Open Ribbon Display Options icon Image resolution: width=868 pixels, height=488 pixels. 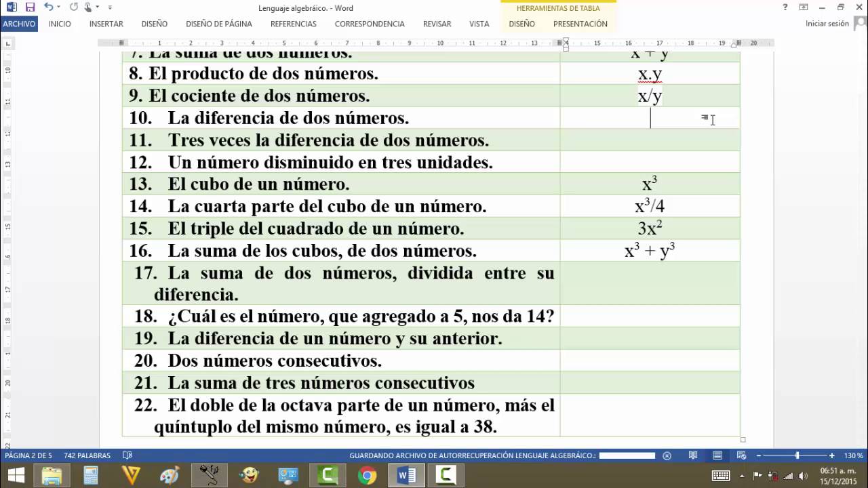(x=804, y=7)
